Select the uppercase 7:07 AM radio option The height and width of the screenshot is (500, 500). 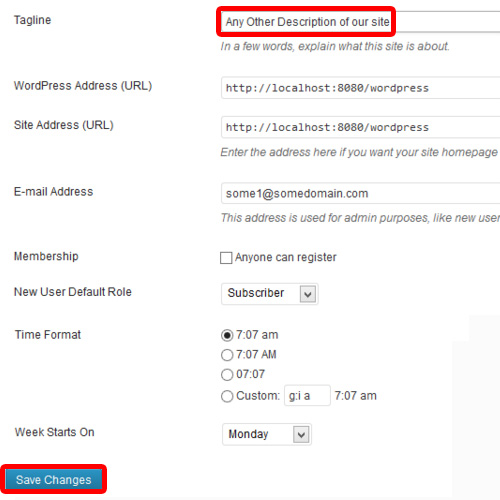[227, 355]
